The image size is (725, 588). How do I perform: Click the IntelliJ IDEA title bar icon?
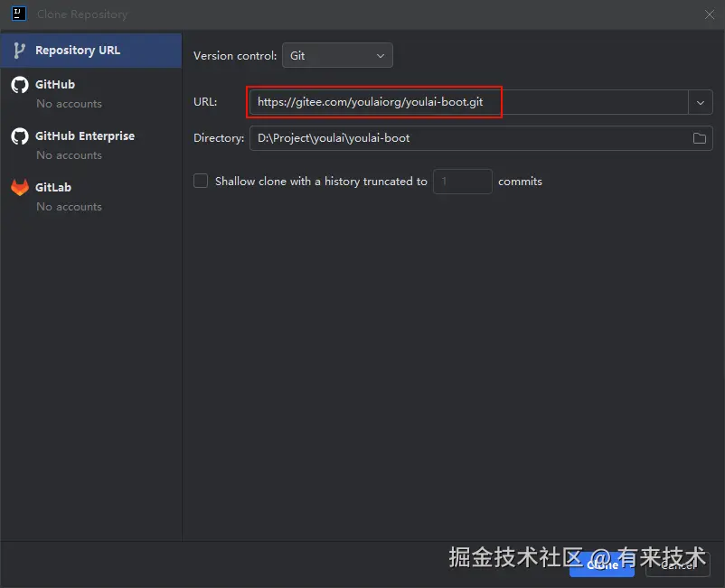click(18, 14)
